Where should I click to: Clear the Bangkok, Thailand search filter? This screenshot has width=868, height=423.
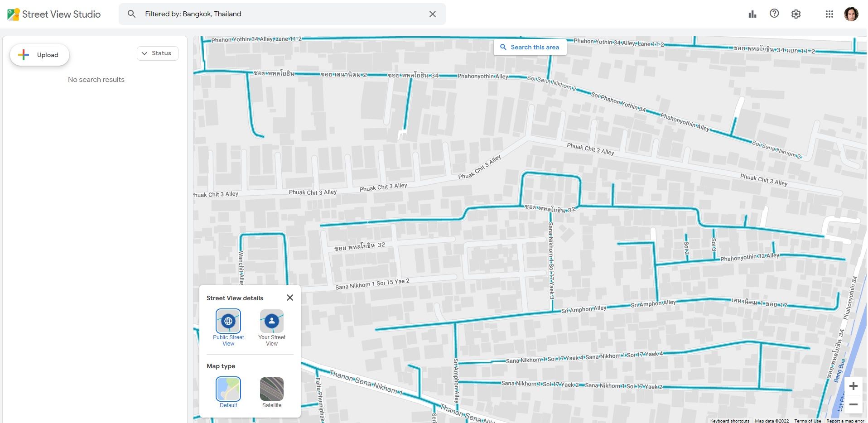click(432, 14)
